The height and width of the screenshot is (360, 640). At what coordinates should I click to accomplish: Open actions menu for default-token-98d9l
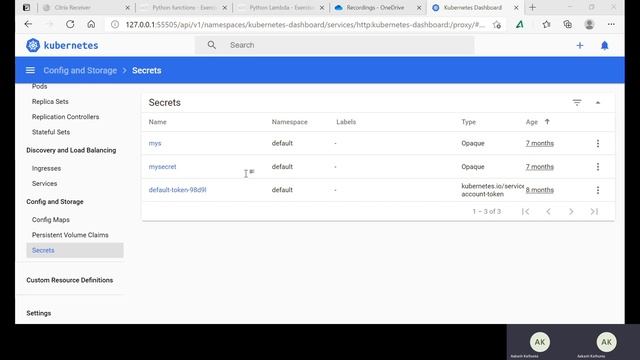pyautogui.click(x=598, y=190)
